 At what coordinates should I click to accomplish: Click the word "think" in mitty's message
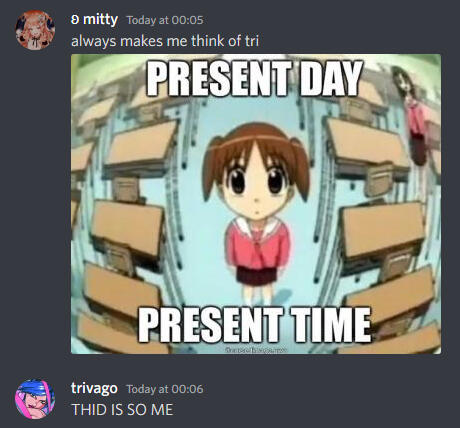208,41
